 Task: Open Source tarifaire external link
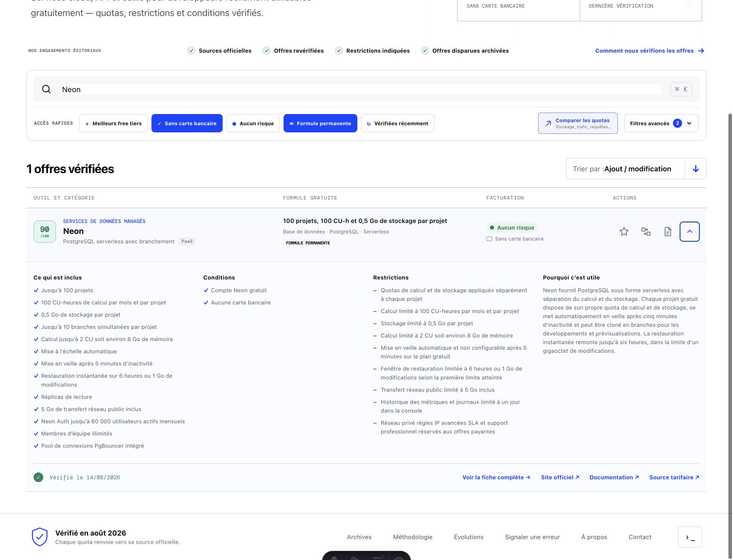(x=674, y=478)
